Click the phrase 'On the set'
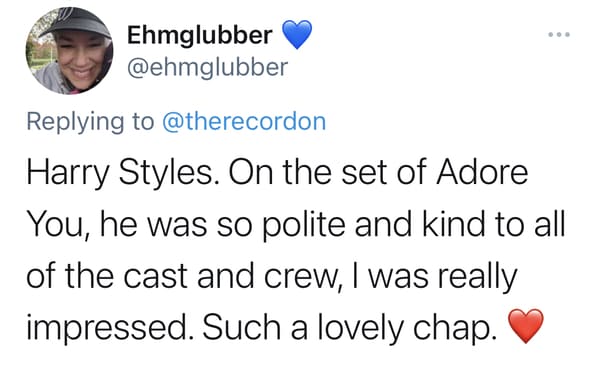This screenshot has height=375, width=599. pyautogui.click(x=310, y=173)
